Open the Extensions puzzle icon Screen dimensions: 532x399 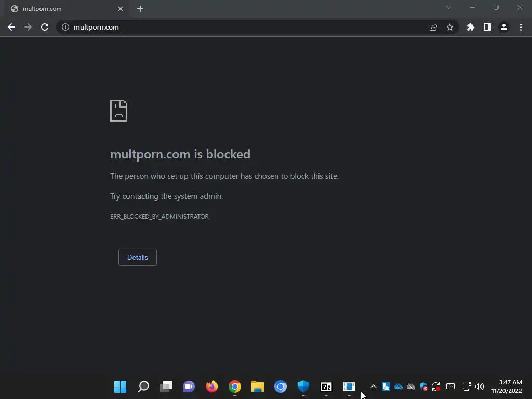coord(470,27)
